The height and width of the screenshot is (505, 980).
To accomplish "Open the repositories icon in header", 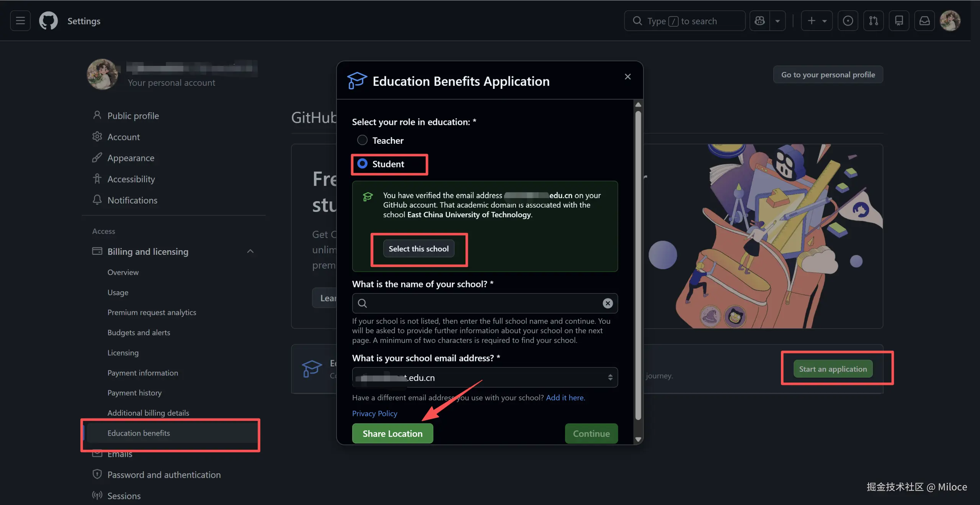I will pyautogui.click(x=898, y=21).
